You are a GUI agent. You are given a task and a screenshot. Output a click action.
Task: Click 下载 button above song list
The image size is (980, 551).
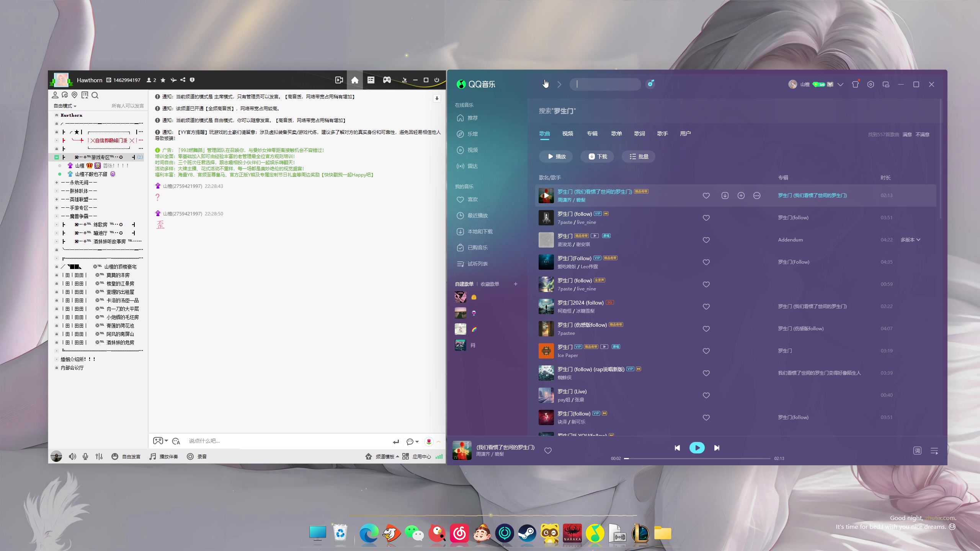597,156
